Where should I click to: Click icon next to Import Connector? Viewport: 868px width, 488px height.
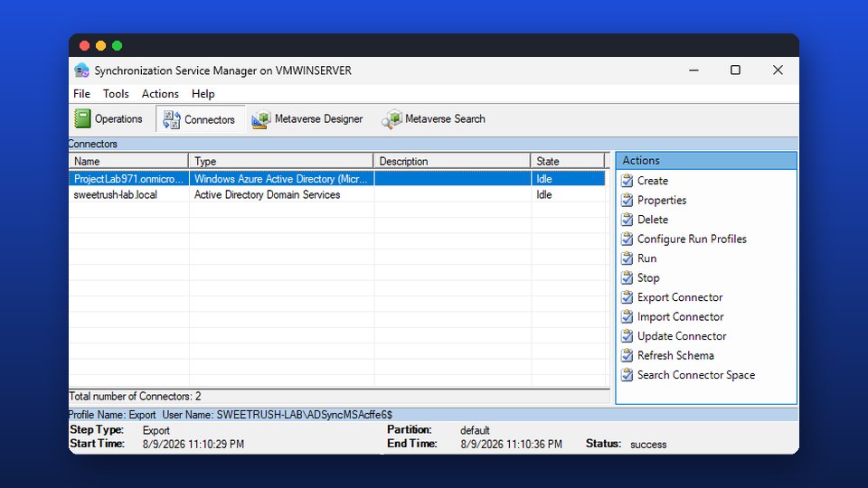click(x=627, y=316)
